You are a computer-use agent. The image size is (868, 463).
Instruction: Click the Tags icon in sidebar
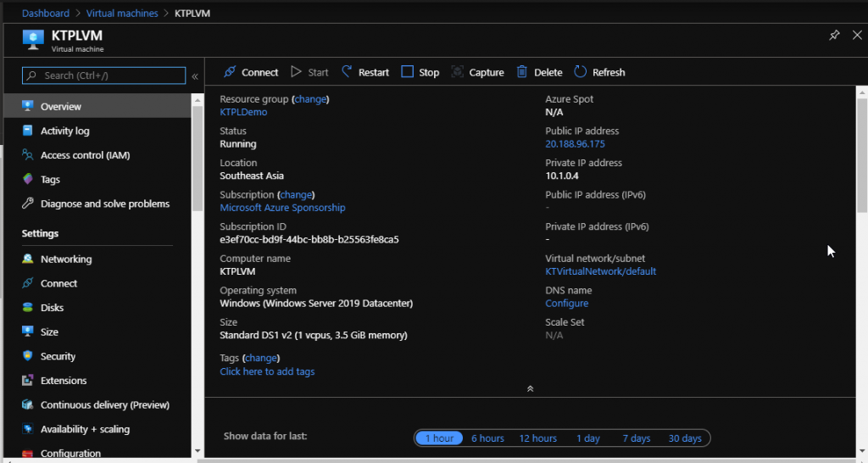pyautogui.click(x=28, y=179)
